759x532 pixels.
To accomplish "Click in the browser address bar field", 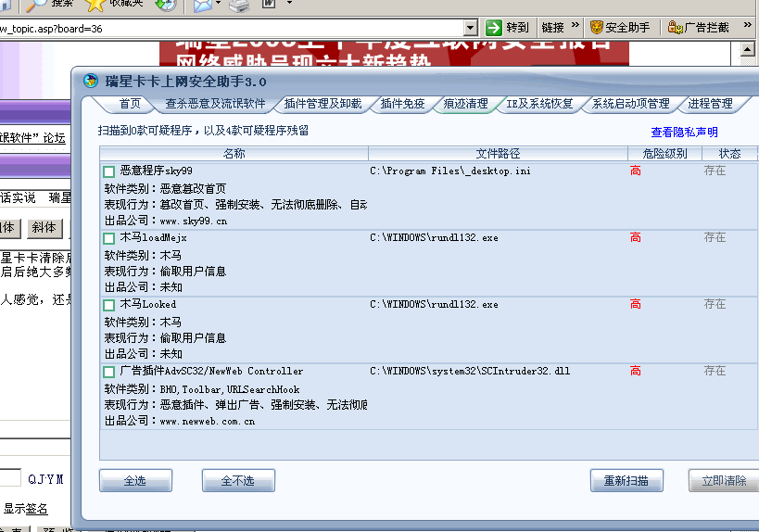I will (232, 28).
